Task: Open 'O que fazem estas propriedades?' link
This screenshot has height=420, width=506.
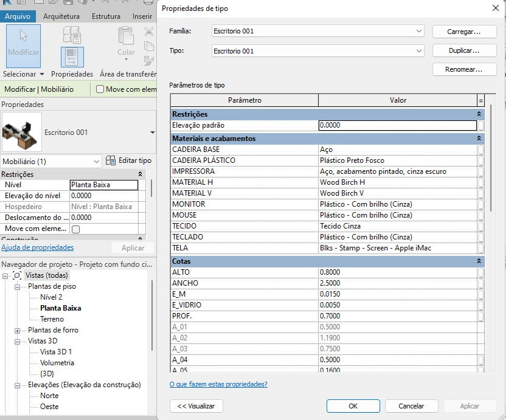Action: click(218, 384)
